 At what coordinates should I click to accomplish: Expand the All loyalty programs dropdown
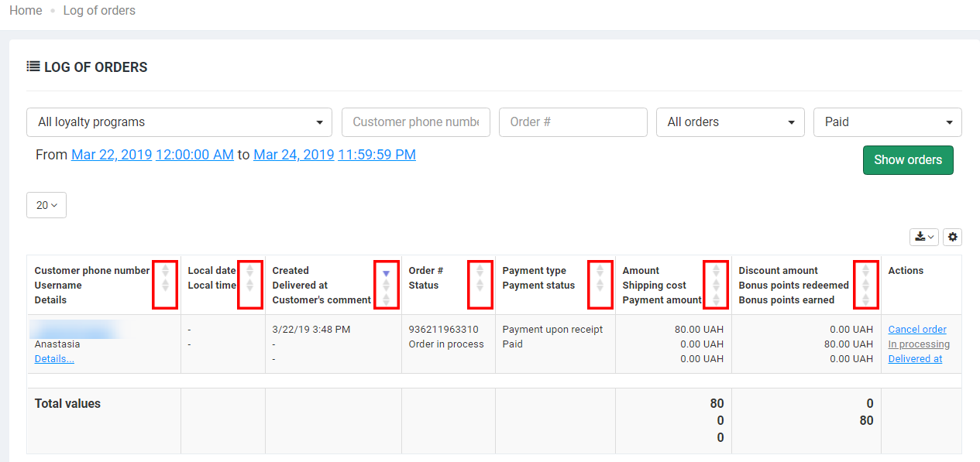179,122
